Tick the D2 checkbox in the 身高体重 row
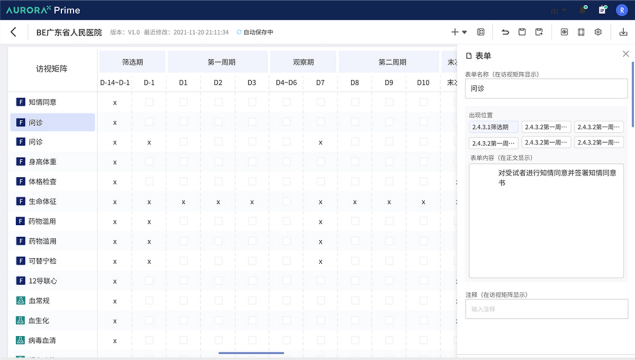 coord(218,162)
